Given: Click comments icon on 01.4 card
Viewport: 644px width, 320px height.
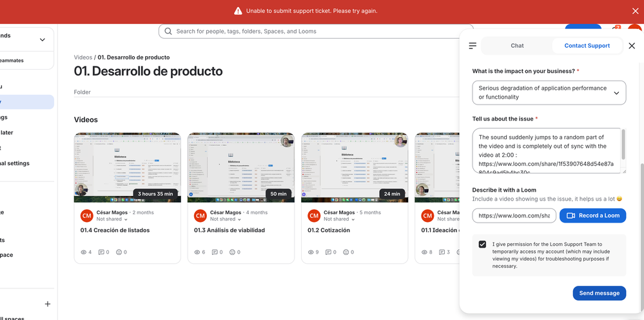Looking at the screenshot, I should pos(101,252).
